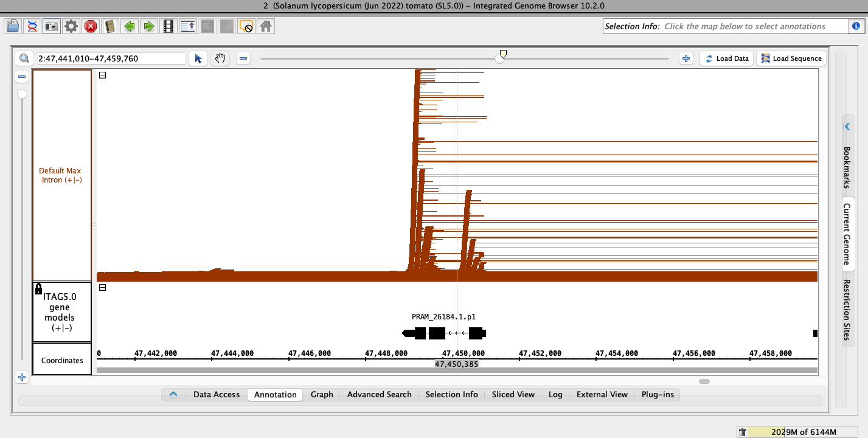Take a snapshot with the camera icon
The width and height of the screenshot is (868, 438).
pos(52,26)
